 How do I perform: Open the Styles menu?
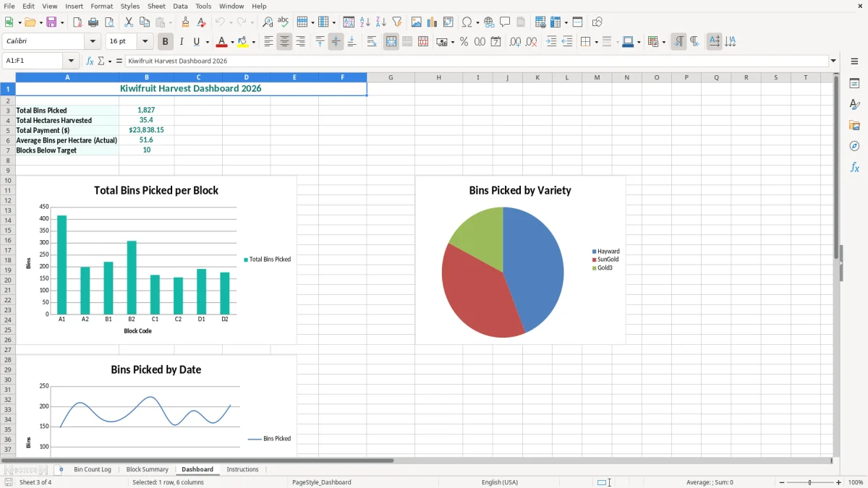pos(130,6)
